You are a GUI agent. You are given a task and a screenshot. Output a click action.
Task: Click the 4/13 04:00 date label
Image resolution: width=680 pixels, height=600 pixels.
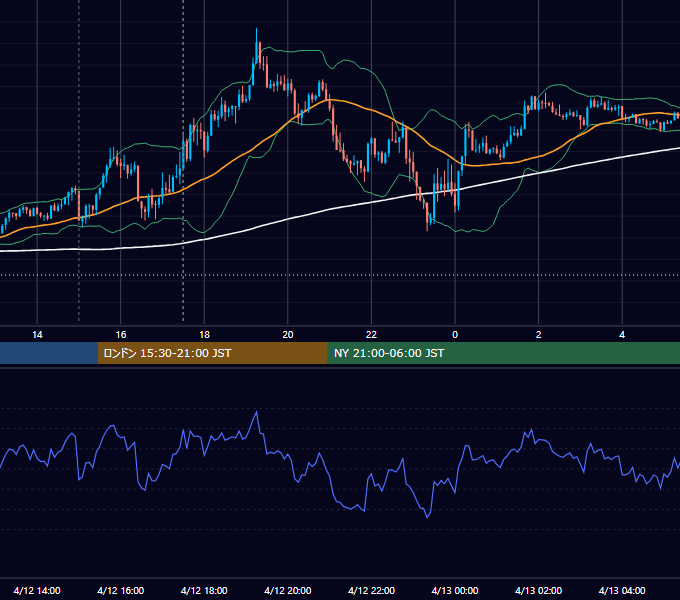(622, 590)
